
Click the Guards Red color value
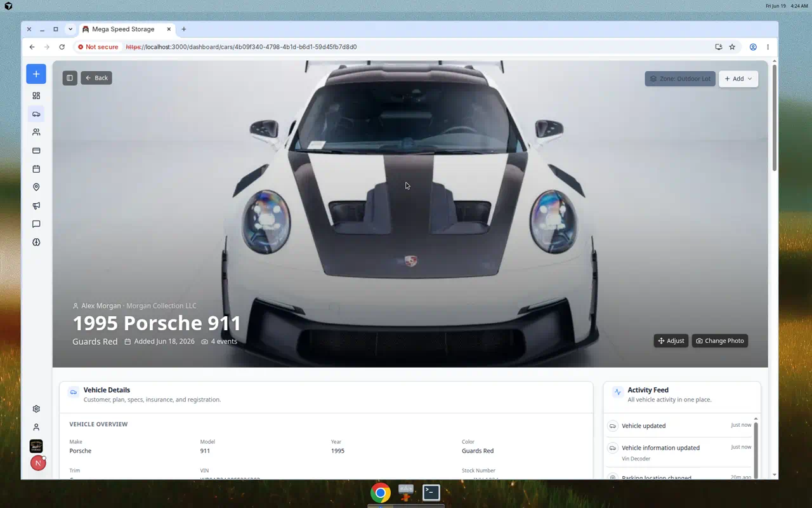pyautogui.click(x=478, y=451)
